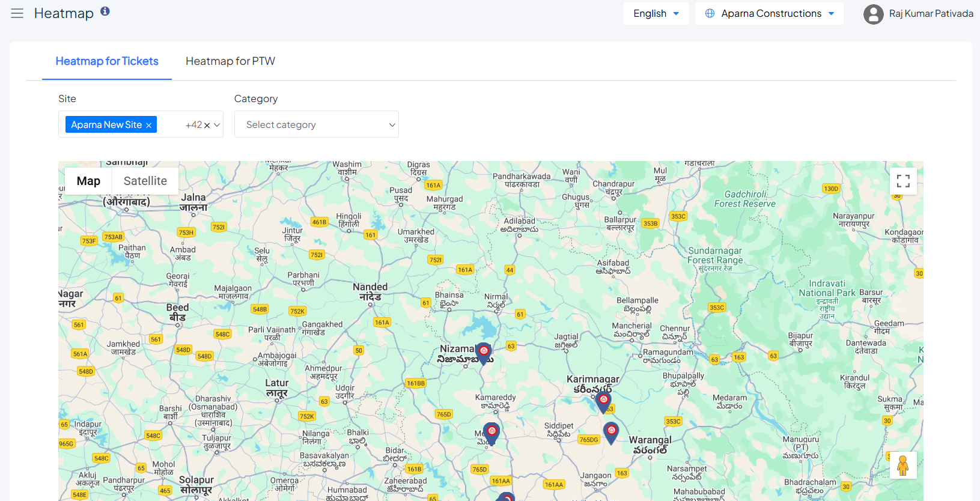The image size is (980, 501).
Task: Click the Heatmap info icon
Action: pos(105,11)
